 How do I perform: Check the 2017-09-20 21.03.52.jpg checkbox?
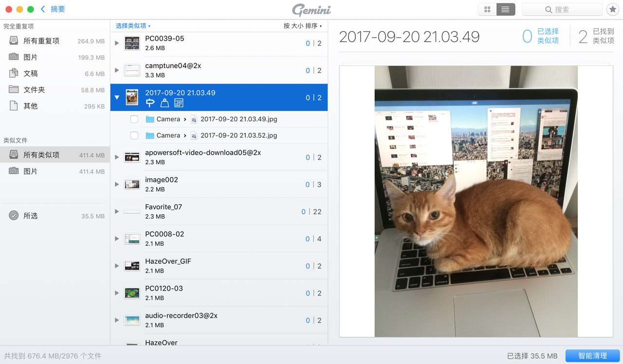coord(134,135)
